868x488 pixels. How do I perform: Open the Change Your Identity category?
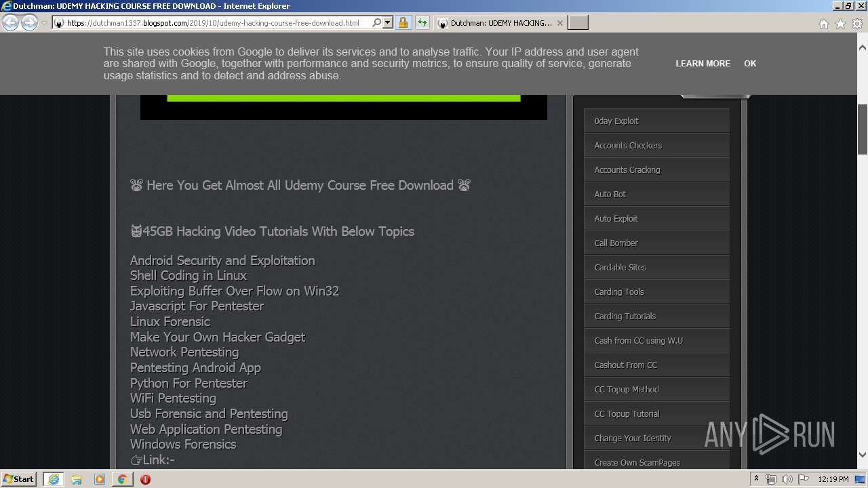[656, 438]
